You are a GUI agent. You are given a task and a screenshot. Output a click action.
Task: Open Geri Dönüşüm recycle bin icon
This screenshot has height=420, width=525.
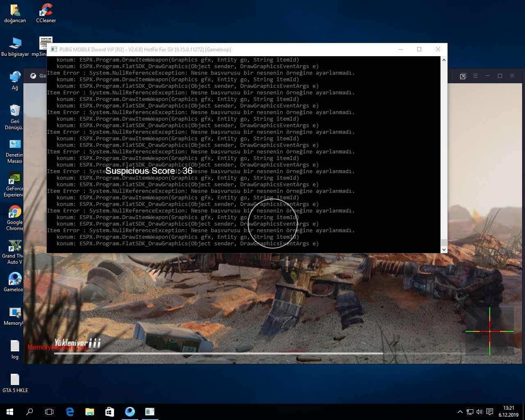[15, 117]
